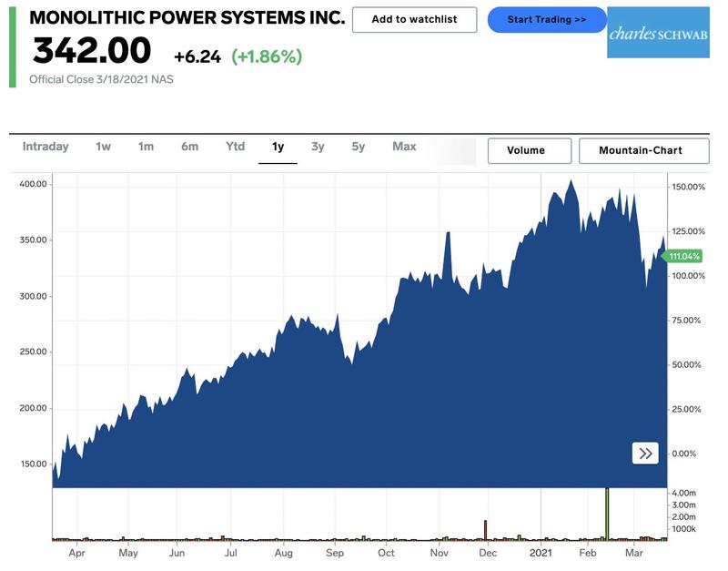Click the Nov label on the date axis
728x571 pixels.
(x=439, y=553)
